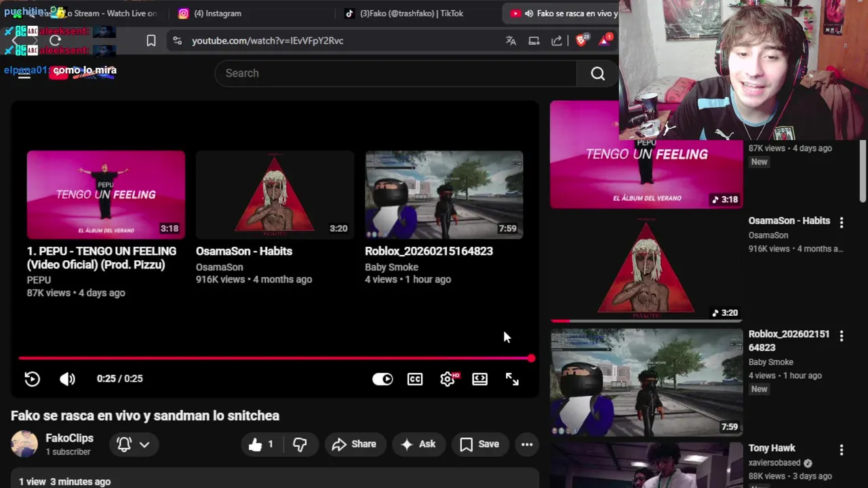
Task: Select the Fako se rasca YouTube tab
Action: (576, 14)
